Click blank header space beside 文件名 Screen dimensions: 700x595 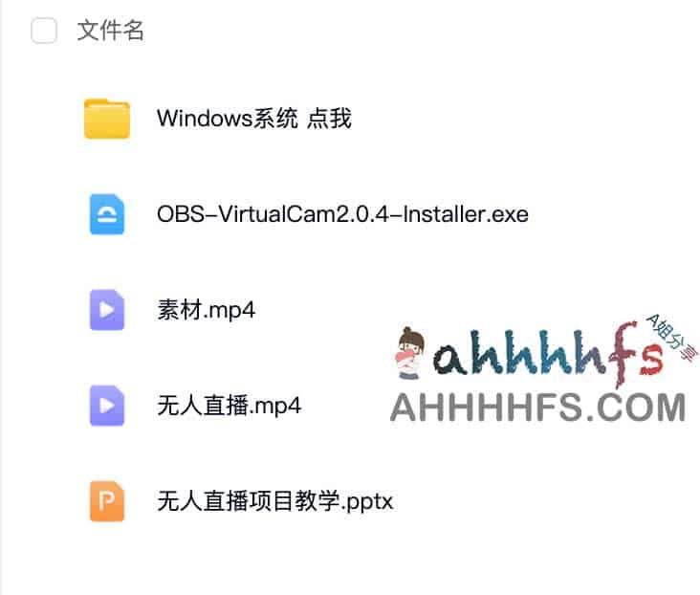[420, 31]
